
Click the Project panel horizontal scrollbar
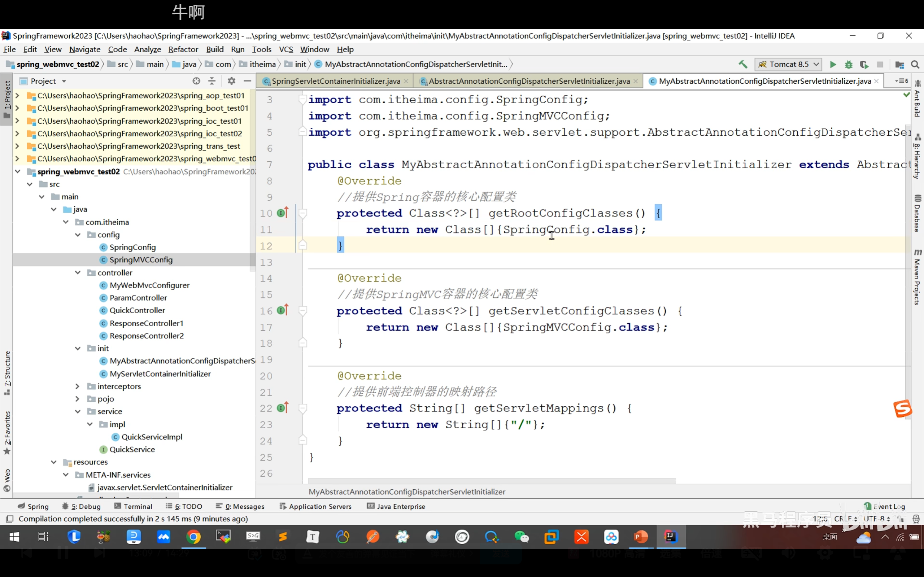[x=95, y=496]
